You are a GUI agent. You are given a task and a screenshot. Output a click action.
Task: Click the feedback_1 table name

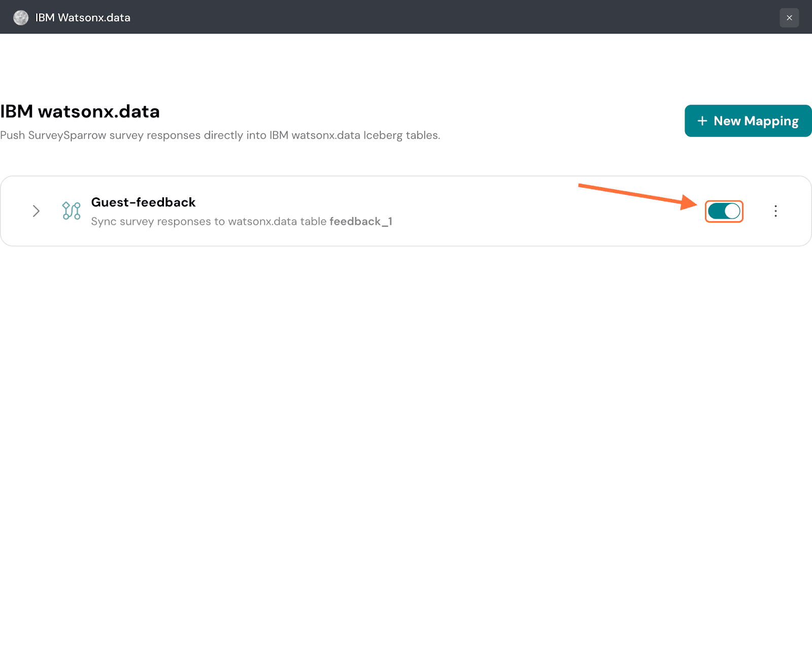[x=361, y=222]
